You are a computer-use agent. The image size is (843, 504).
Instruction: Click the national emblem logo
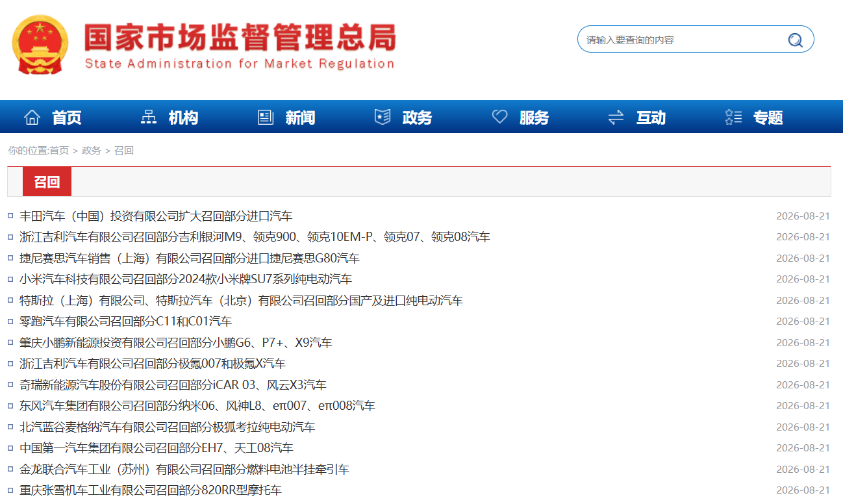39,45
